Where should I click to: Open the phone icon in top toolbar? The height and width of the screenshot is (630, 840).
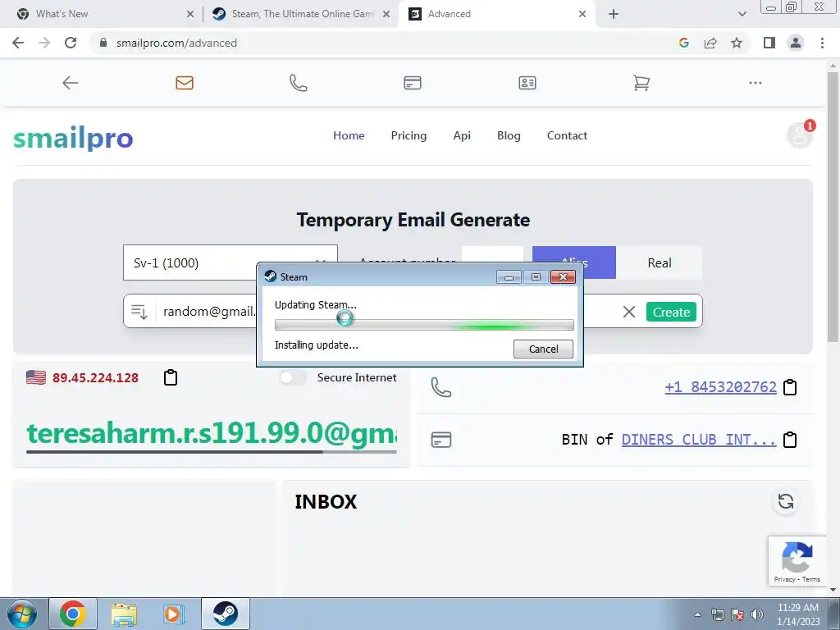(299, 83)
